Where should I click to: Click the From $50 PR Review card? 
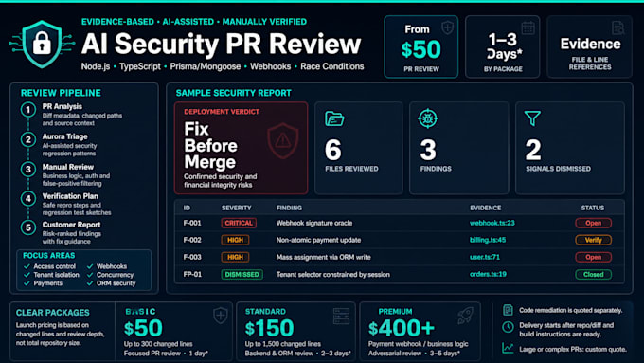(421, 46)
